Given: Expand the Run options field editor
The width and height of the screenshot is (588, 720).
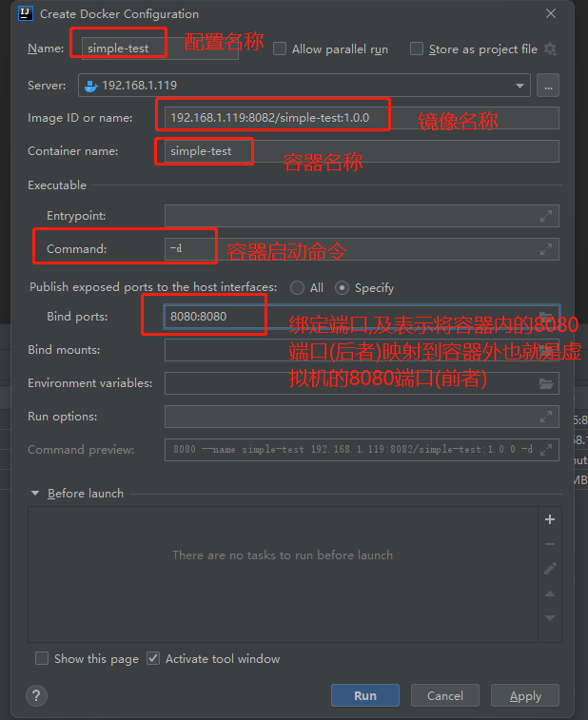Looking at the screenshot, I should tap(546, 417).
